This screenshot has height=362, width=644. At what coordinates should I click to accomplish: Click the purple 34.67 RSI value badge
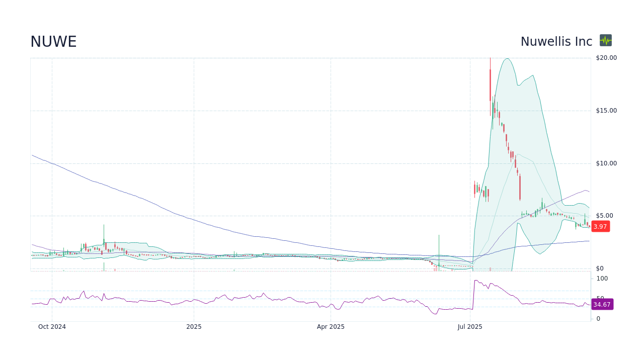601,305
